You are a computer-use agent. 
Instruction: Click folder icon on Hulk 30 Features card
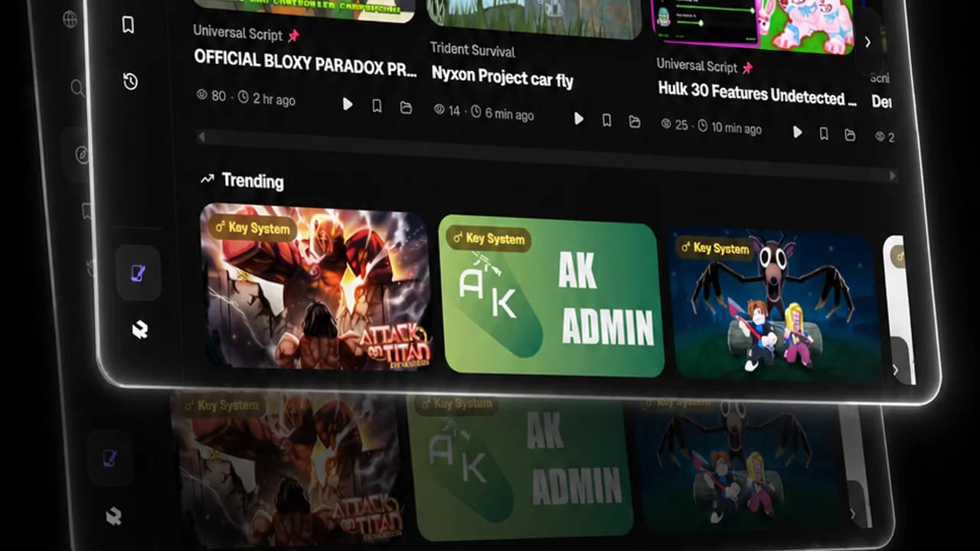(850, 135)
